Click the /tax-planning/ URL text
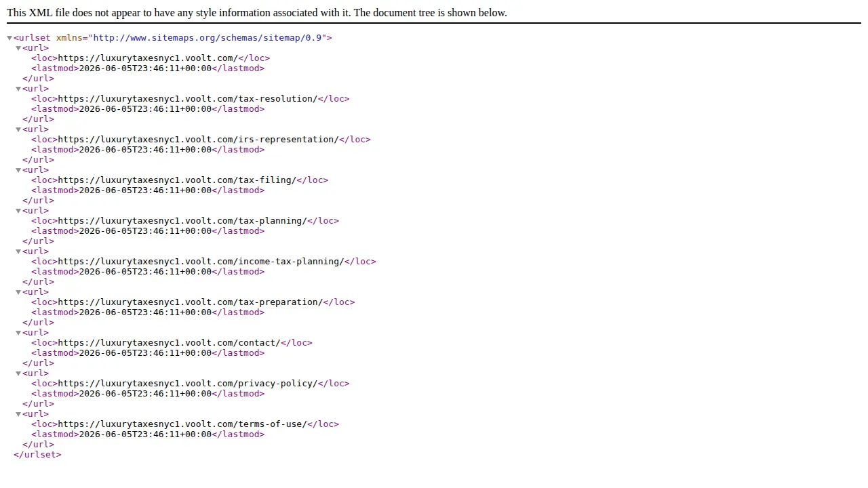The image size is (868, 488). [182, 221]
